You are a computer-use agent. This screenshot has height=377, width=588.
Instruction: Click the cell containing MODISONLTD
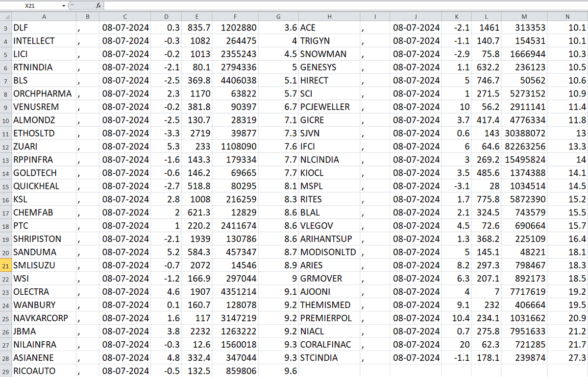pyautogui.click(x=329, y=253)
